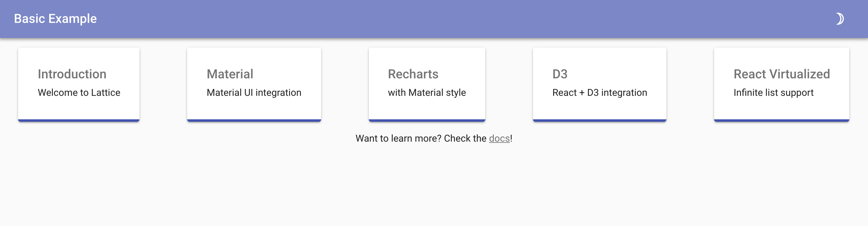The width and height of the screenshot is (868, 226).
Task: Select the Material UI integration subtitle
Action: (254, 93)
